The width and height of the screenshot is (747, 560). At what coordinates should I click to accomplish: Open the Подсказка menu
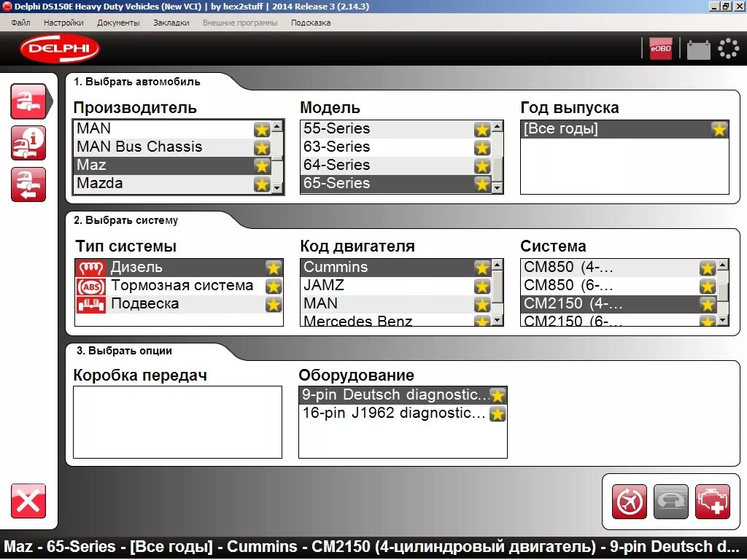311,23
